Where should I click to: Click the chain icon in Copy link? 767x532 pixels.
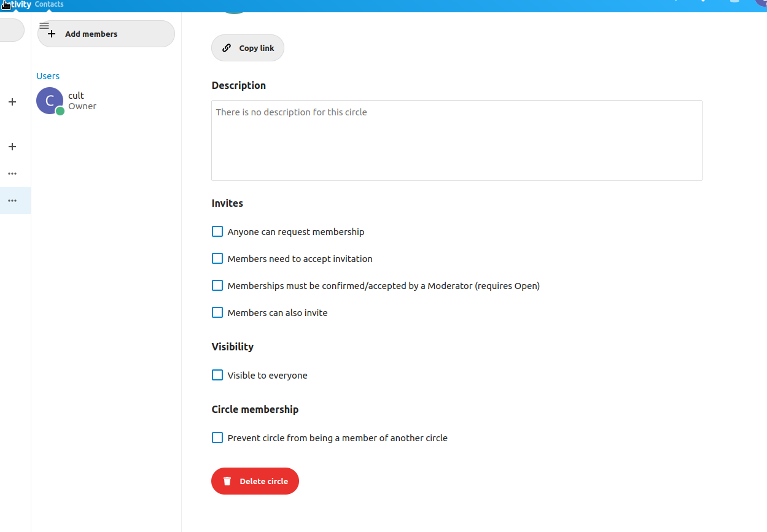(227, 48)
